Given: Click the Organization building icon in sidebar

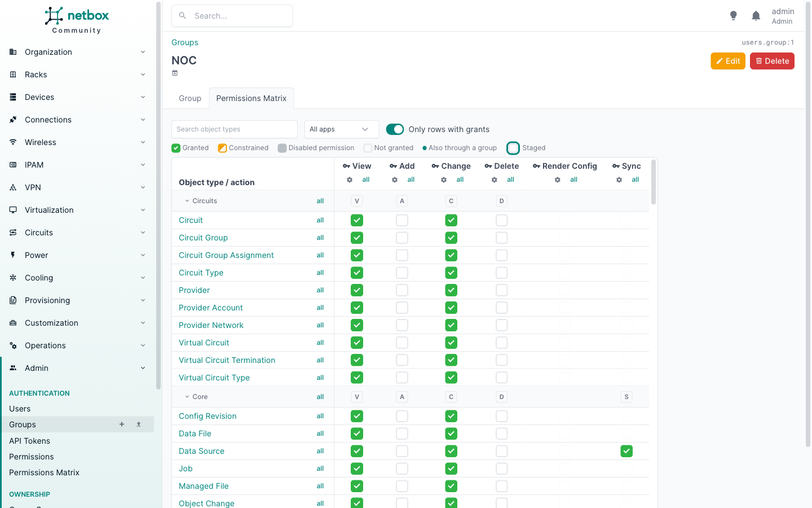Looking at the screenshot, I should pos(13,52).
